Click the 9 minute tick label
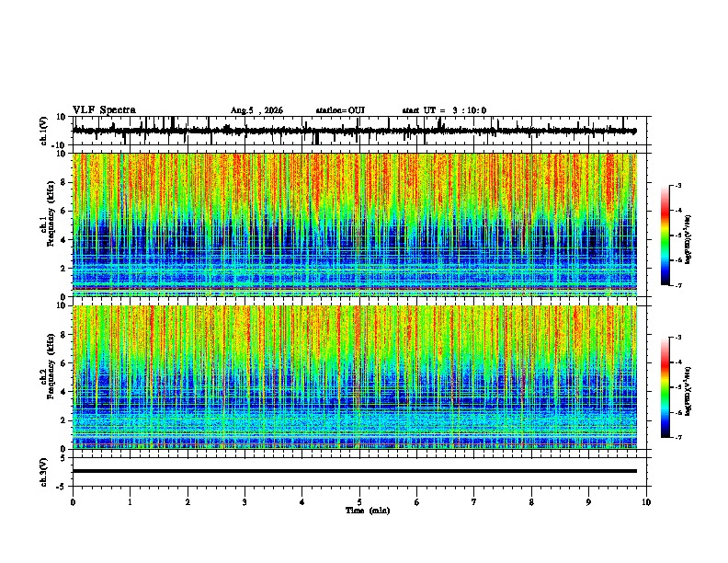Image resolution: width=728 pixels, height=563 pixels. [x=588, y=502]
